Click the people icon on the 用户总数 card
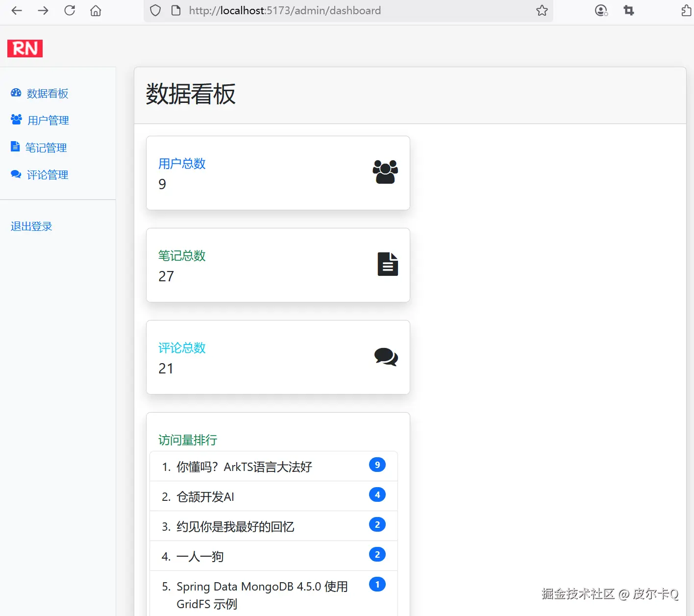Screen dimensions: 694x616 (385, 172)
